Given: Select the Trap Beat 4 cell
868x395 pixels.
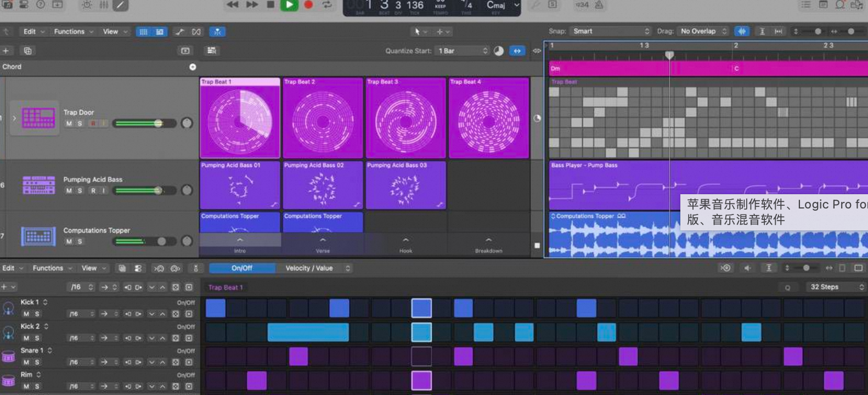Looking at the screenshot, I should coord(489,118).
